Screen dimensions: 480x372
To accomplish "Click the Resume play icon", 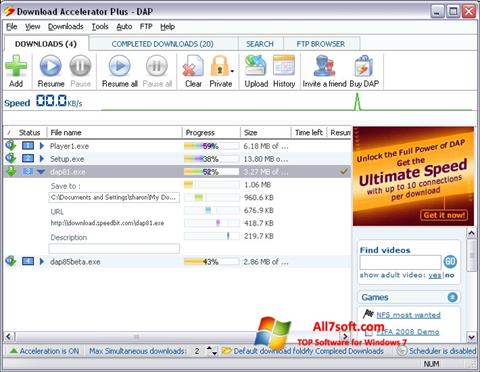I will click(x=51, y=66).
